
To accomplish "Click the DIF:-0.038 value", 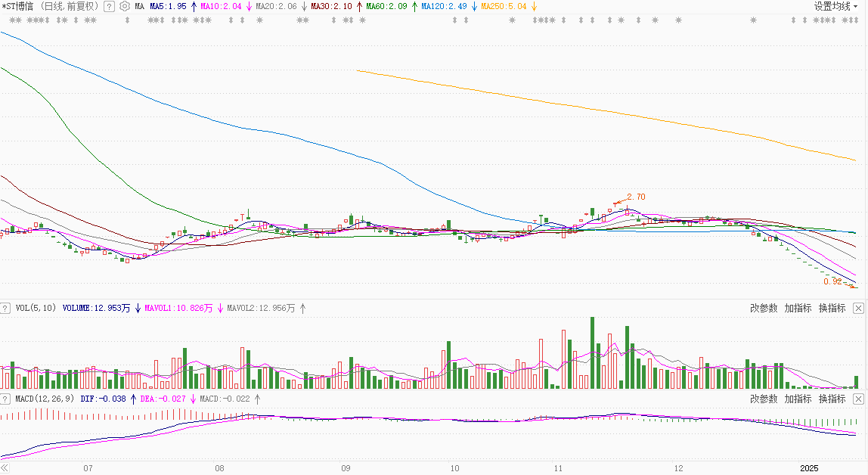I will pyautogui.click(x=104, y=399).
